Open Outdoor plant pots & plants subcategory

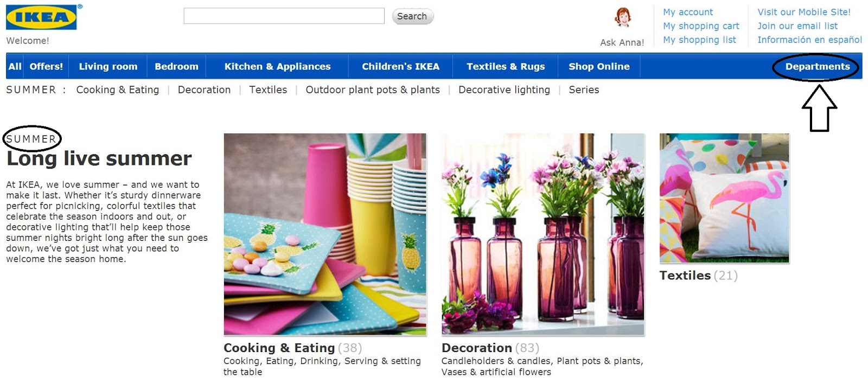point(373,90)
